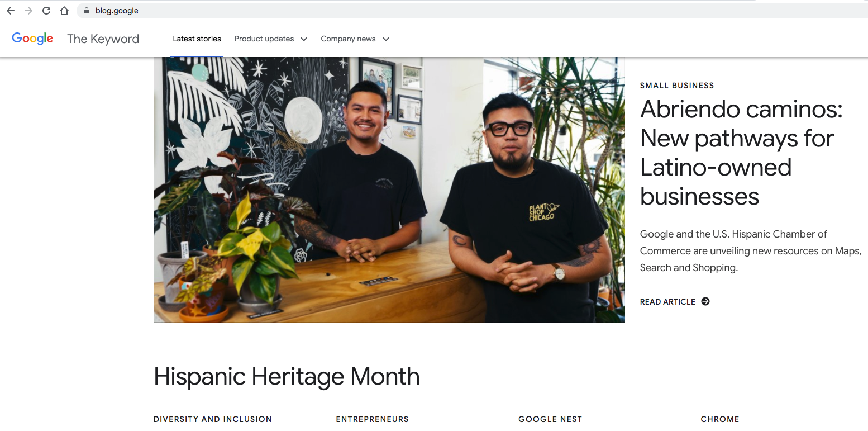Click The Keyword site title
This screenshot has width=868, height=431.
103,39
